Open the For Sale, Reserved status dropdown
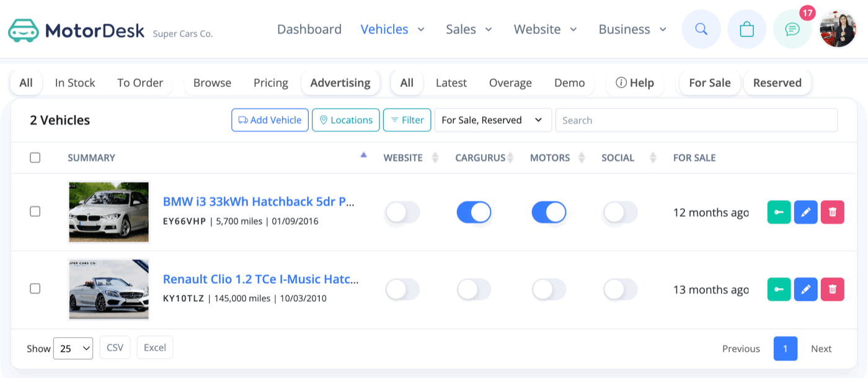This screenshot has height=378, width=868. click(x=493, y=120)
